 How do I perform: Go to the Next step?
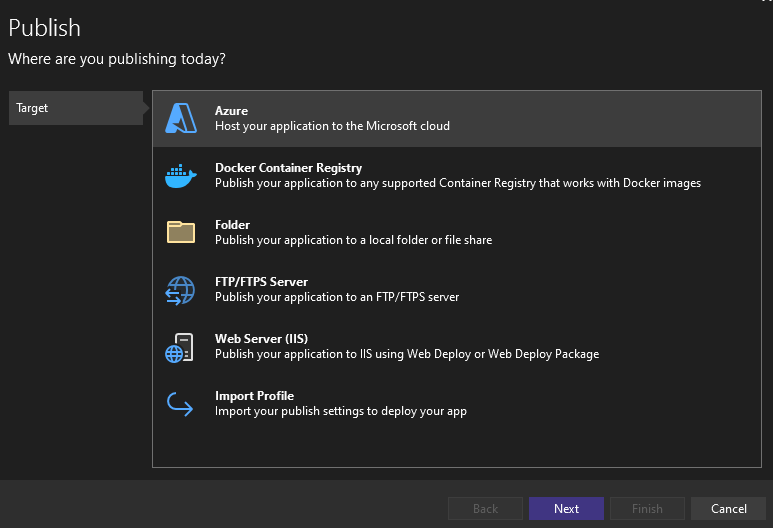pyautogui.click(x=566, y=508)
